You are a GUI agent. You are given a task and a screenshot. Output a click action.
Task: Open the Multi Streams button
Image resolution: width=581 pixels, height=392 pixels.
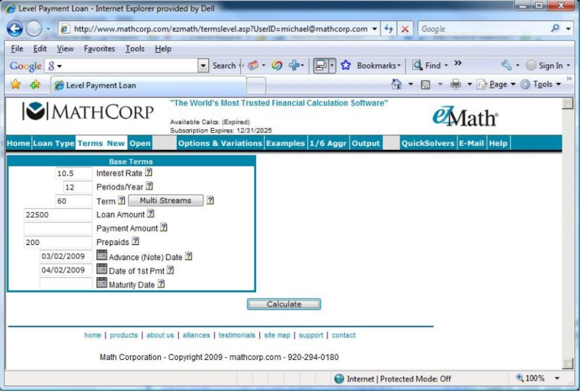click(165, 200)
